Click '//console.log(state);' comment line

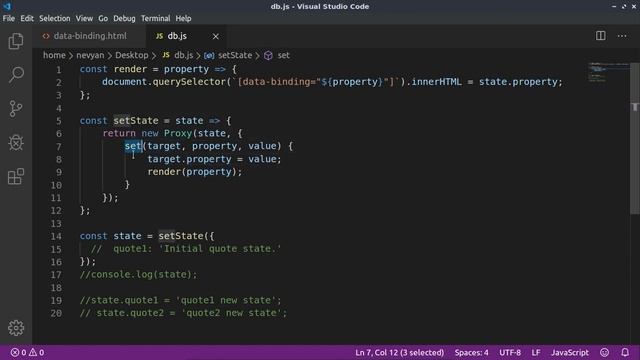[x=138, y=274]
